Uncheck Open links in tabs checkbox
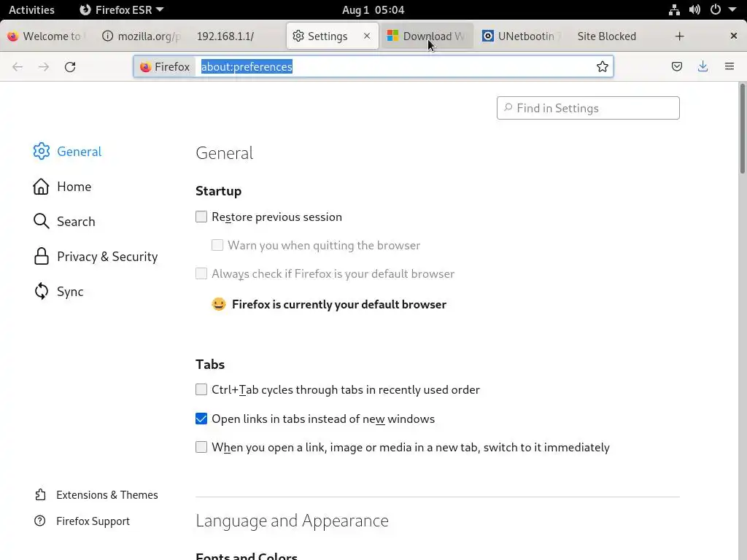 point(201,419)
